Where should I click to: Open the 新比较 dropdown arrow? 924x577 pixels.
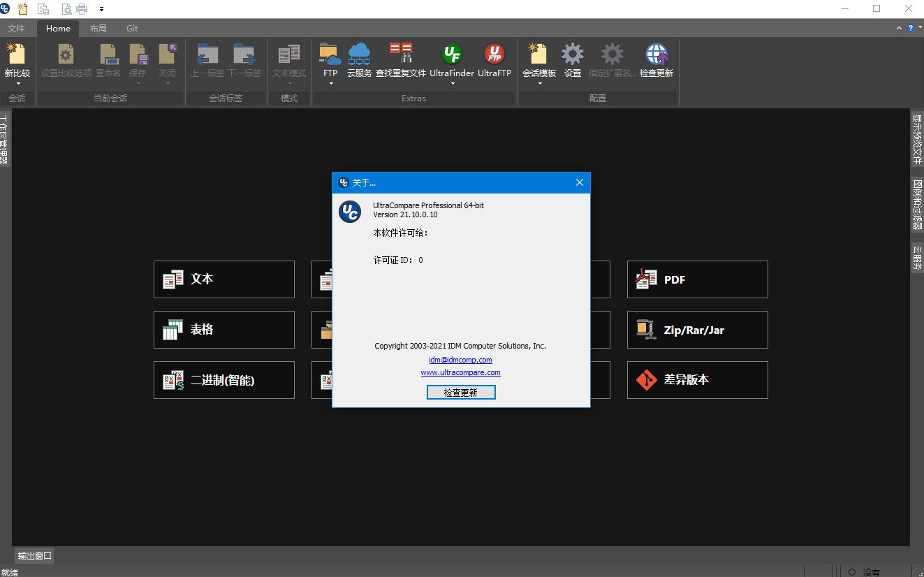(17, 84)
